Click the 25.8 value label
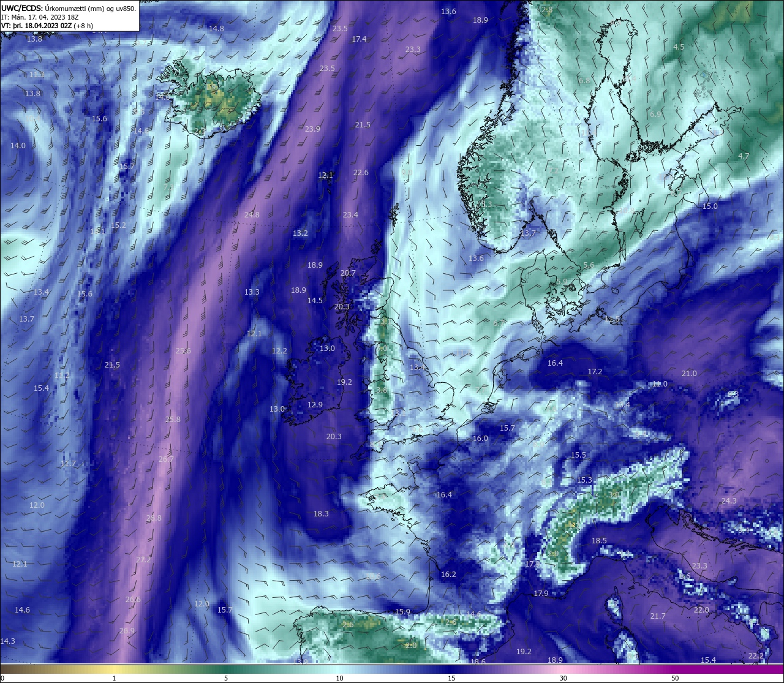784x683 pixels. [173, 419]
